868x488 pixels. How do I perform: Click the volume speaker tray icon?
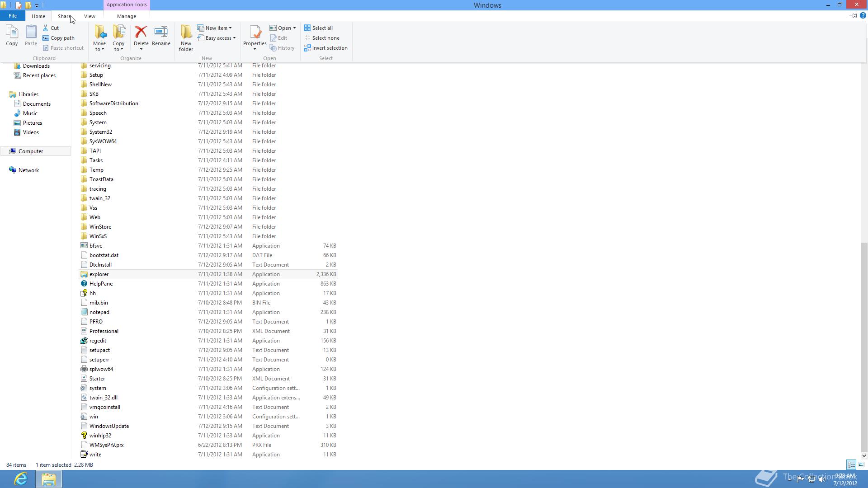click(x=822, y=479)
